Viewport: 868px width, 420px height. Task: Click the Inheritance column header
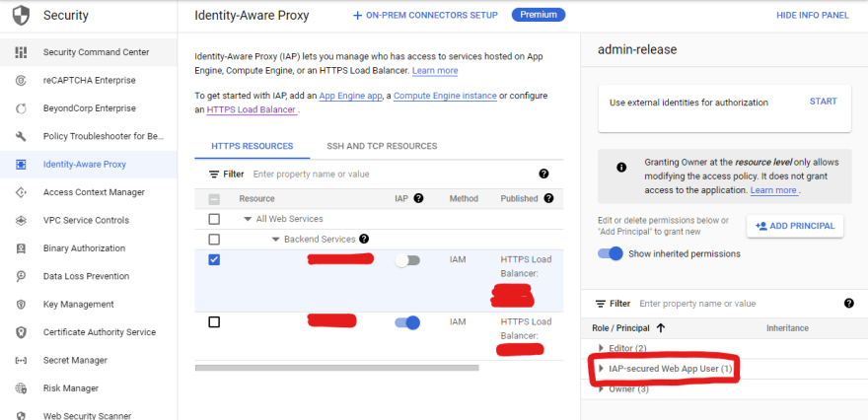tap(787, 328)
